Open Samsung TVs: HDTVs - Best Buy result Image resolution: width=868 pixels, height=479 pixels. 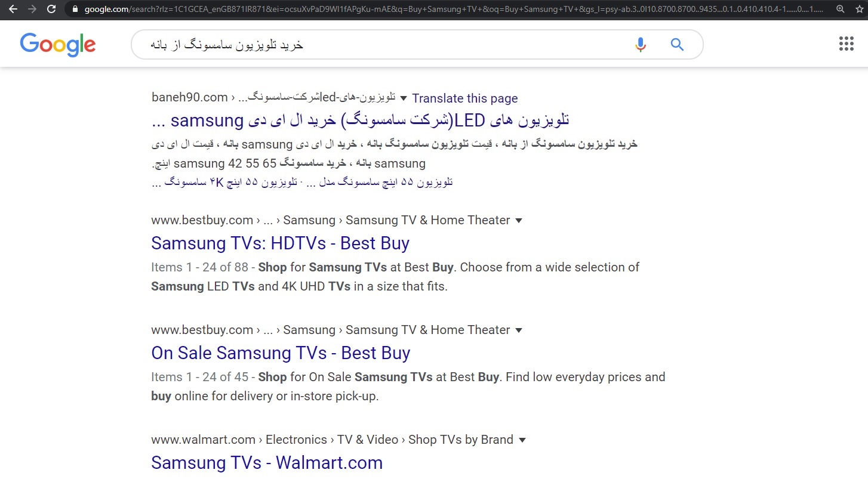click(280, 243)
